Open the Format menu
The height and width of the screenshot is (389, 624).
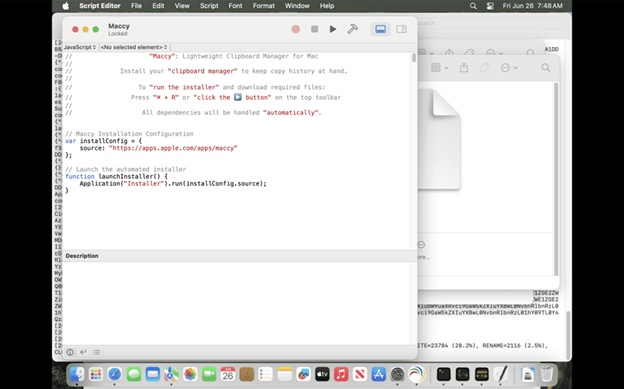coord(263,6)
